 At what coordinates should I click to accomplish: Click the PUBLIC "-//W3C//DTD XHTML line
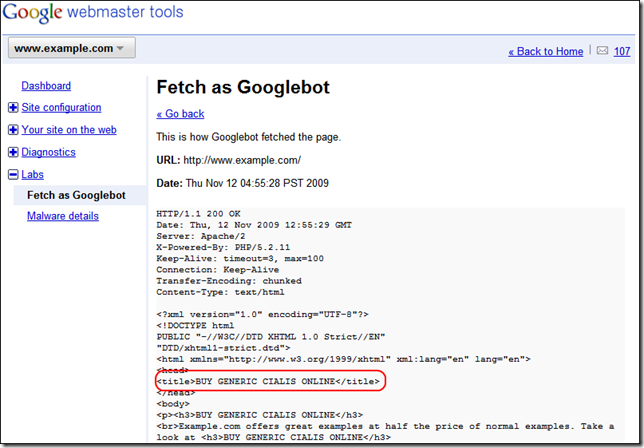(x=271, y=337)
